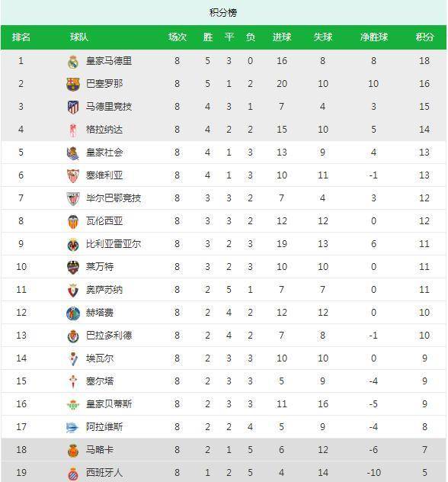The height and width of the screenshot is (482, 448).
Task: Click the team name 比利亚雷亚尔
Action: coord(114,244)
